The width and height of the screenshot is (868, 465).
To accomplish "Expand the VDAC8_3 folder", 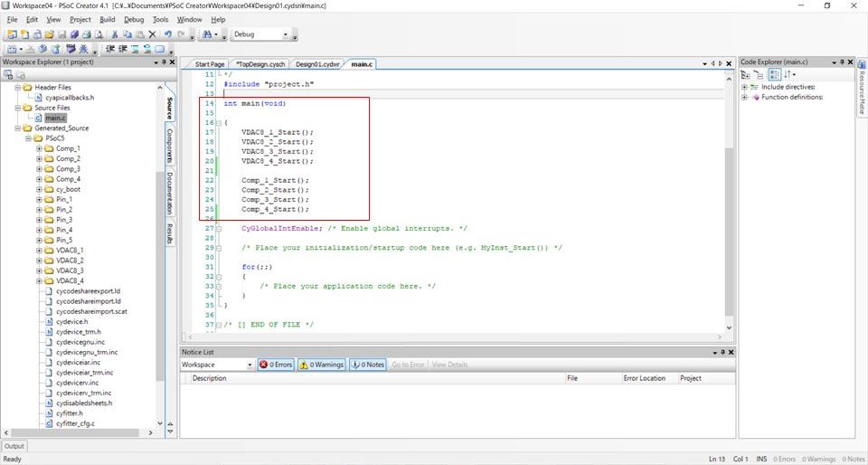I will tap(39, 270).
